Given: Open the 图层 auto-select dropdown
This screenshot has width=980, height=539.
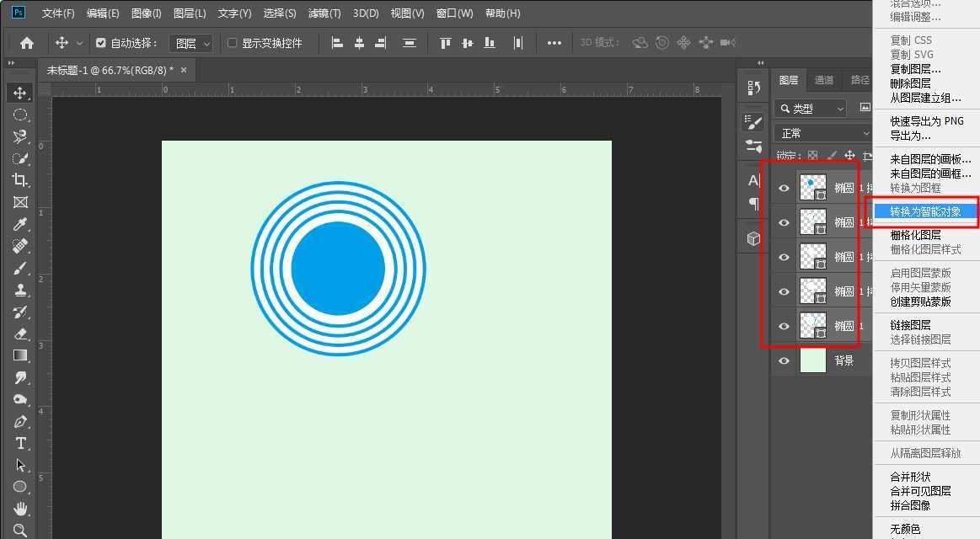Looking at the screenshot, I should (192, 43).
